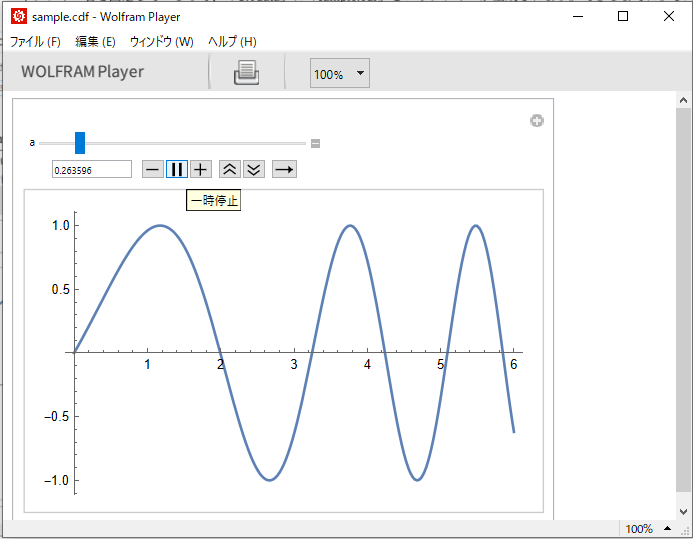693x539 pixels.
Task: Change the animation direction with the right arrow button
Action: pyautogui.click(x=284, y=169)
